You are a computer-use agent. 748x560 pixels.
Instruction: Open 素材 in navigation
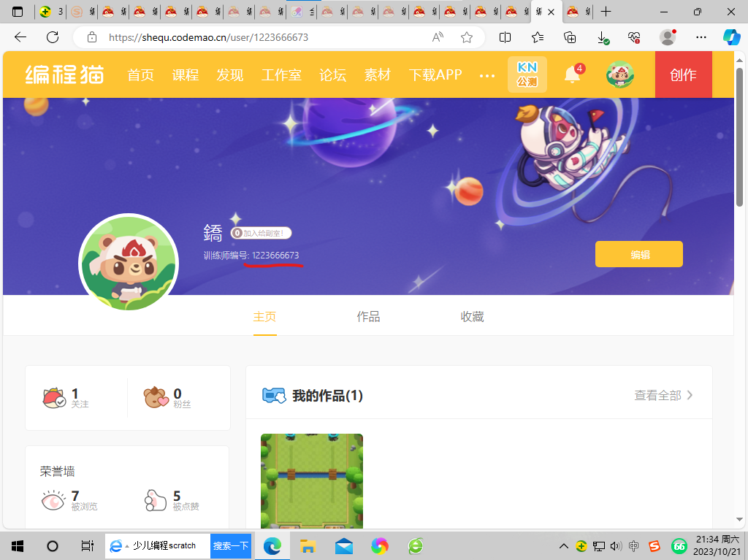coord(378,75)
